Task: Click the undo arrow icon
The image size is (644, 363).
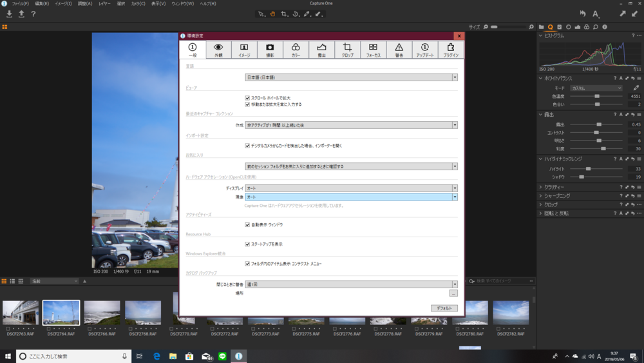Action: pyautogui.click(x=582, y=14)
